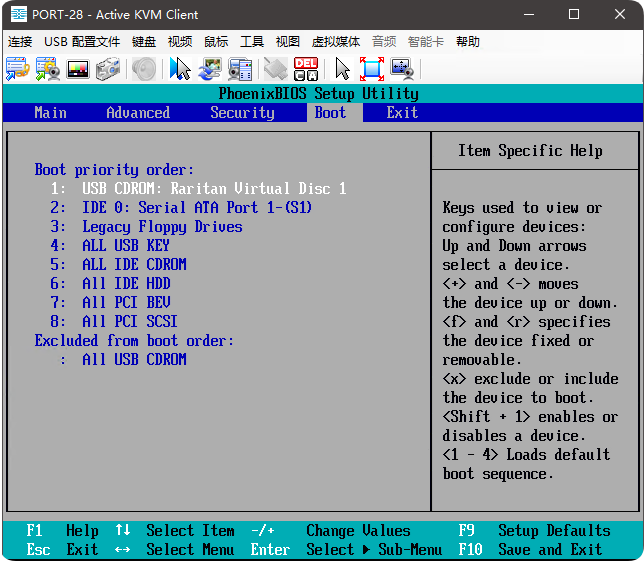This screenshot has width=644, height=561.
Task: Click Auto-sense Video Settings icon
Action: pos(240,69)
